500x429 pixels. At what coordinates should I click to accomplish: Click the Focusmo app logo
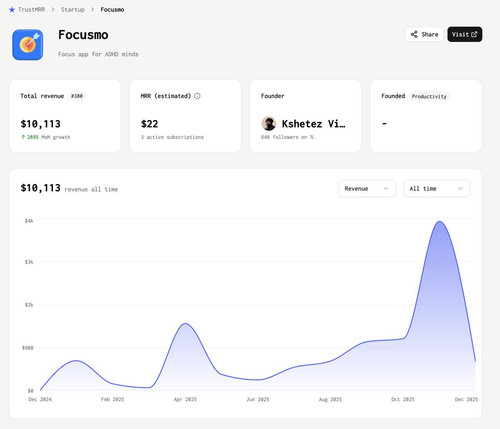point(28,45)
